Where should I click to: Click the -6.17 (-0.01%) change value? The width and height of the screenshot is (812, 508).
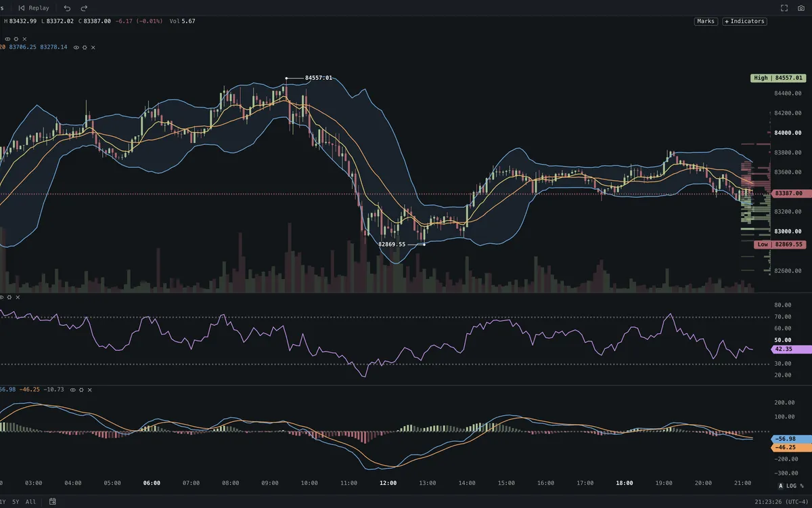[139, 21]
